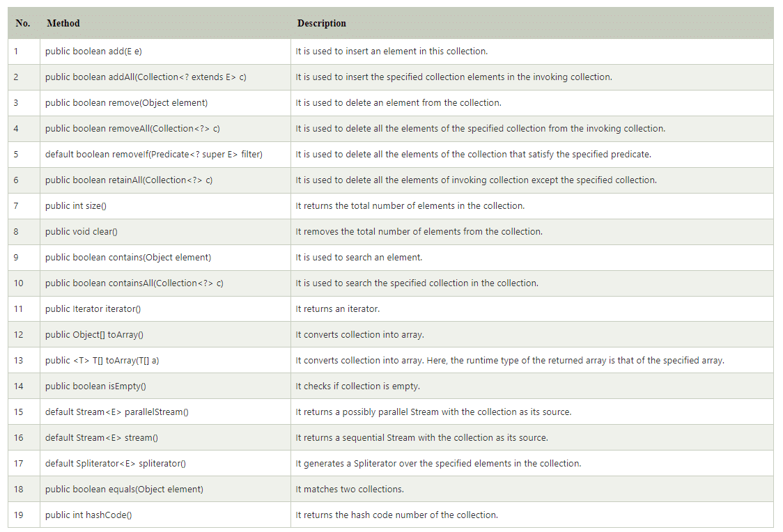The image size is (783, 532).
Task: Click 'It matches two collections.' text
Action: coord(350,490)
